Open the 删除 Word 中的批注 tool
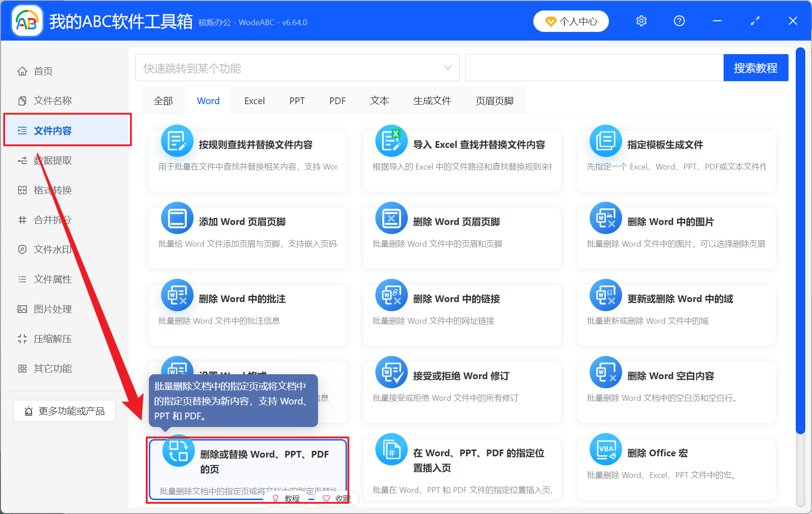The image size is (812, 514). (x=242, y=298)
